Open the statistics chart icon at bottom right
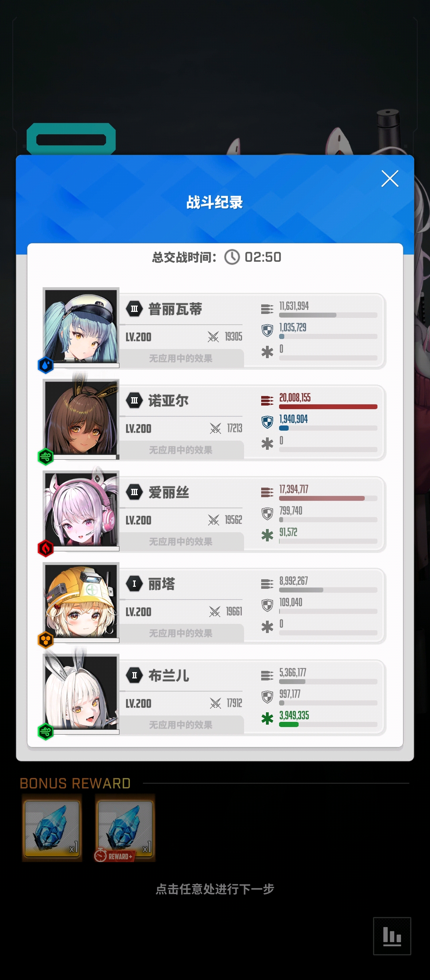Image resolution: width=430 pixels, height=980 pixels. [x=392, y=936]
